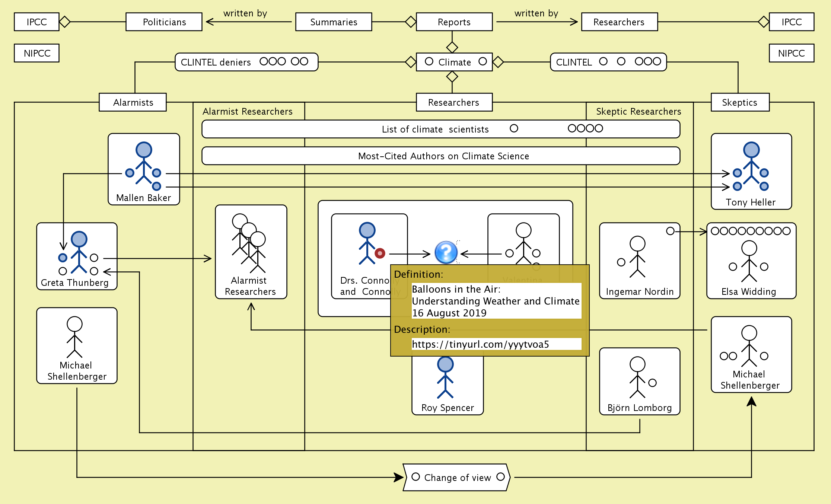831x504 pixels.
Task: Click the circle left of Change of view
Action: pos(416,477)
